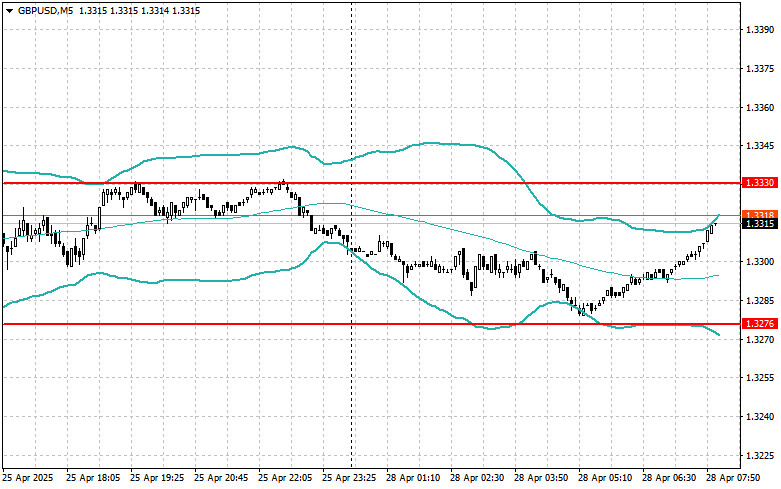
Task: Click the 25 Apr 2025 time label
Action: (x=28, y=478)
